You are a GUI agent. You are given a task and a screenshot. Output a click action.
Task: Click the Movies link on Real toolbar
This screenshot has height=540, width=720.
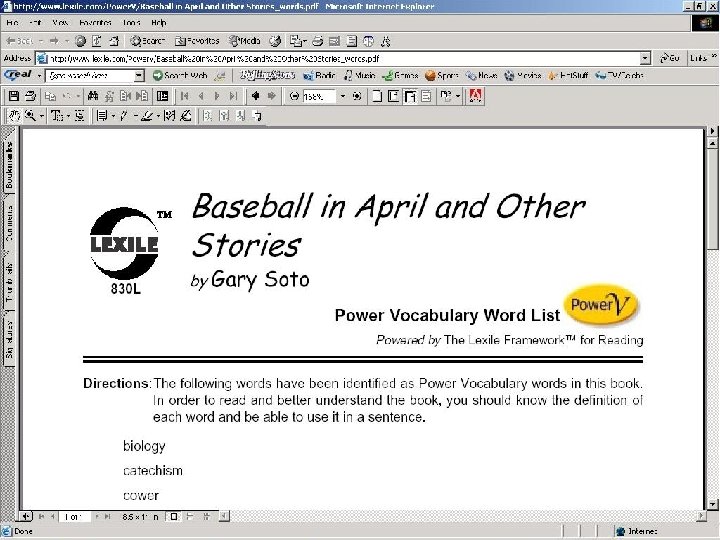pyautogui.click(x=523, y=75)
